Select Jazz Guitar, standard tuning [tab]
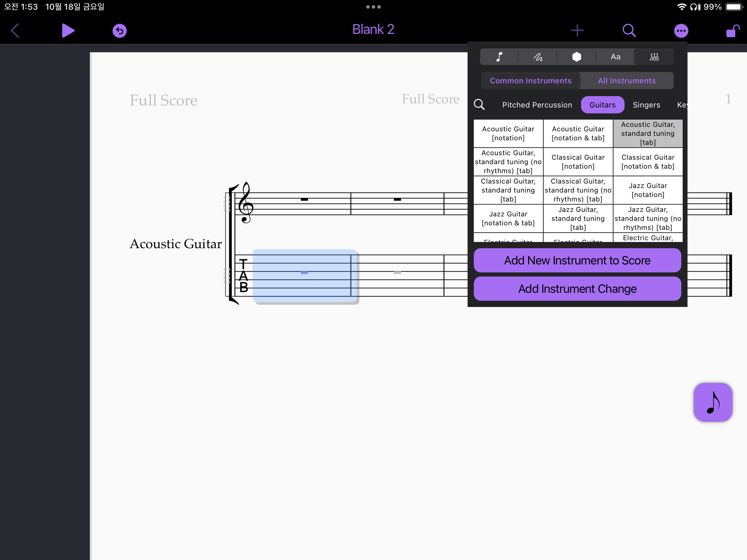 (578, 218)
